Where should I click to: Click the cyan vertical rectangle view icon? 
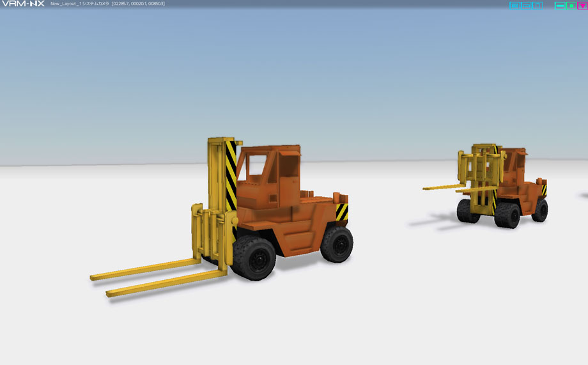(538, 6)
